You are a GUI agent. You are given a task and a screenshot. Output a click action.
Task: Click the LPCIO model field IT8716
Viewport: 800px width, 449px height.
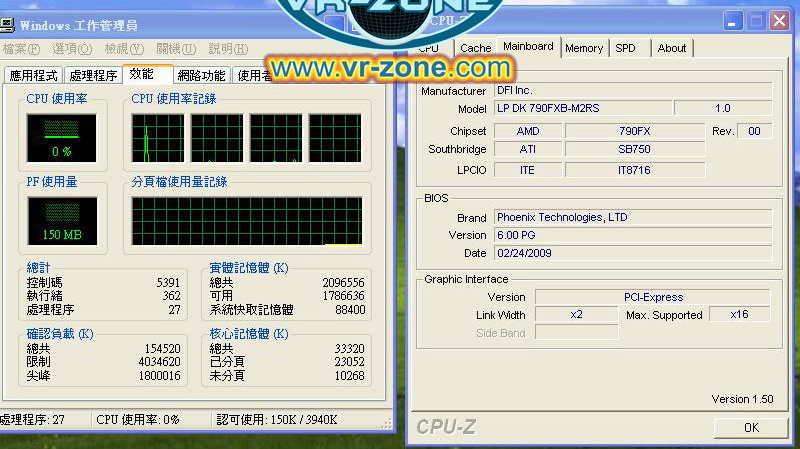pos(635,170)
